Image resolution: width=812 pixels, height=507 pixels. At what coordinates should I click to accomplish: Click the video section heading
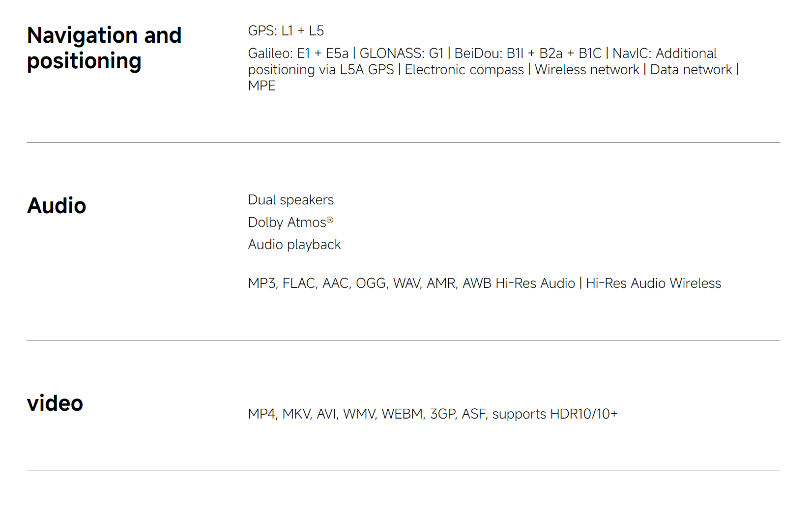(55, 403)
